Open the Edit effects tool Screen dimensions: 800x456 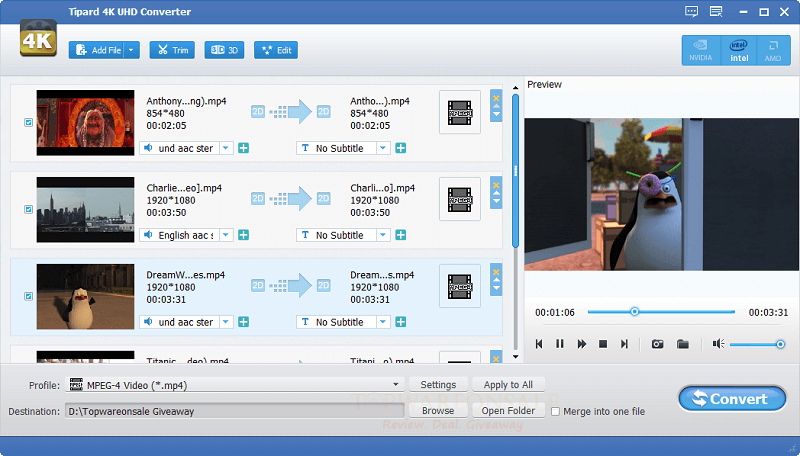click(276, 50)
